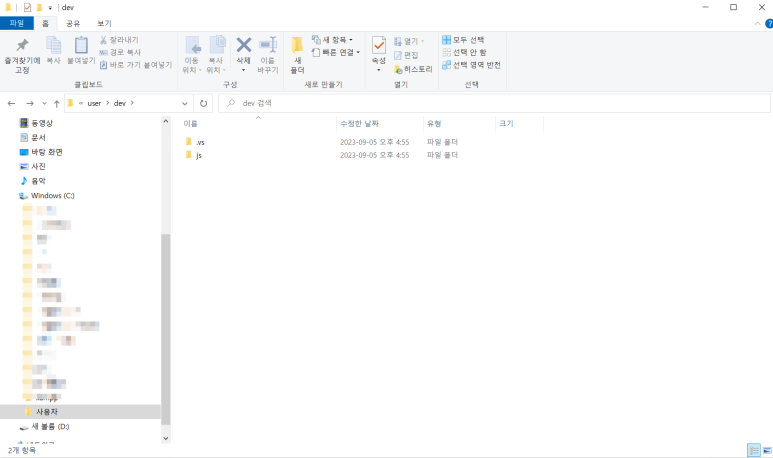Click 'dev' in the address breadcrumb
Screen dimensions: 773x458
[x=120, y=104]
